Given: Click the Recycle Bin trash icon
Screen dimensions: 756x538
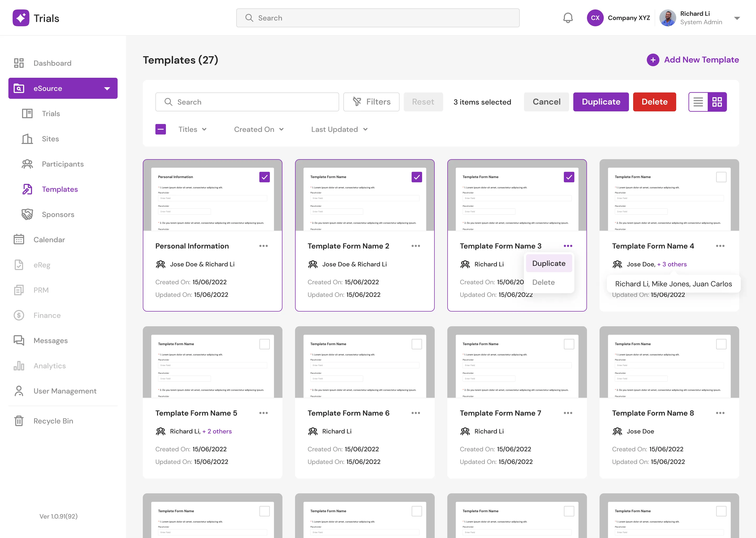Looking at the screenshot, I should pos(19,421).
